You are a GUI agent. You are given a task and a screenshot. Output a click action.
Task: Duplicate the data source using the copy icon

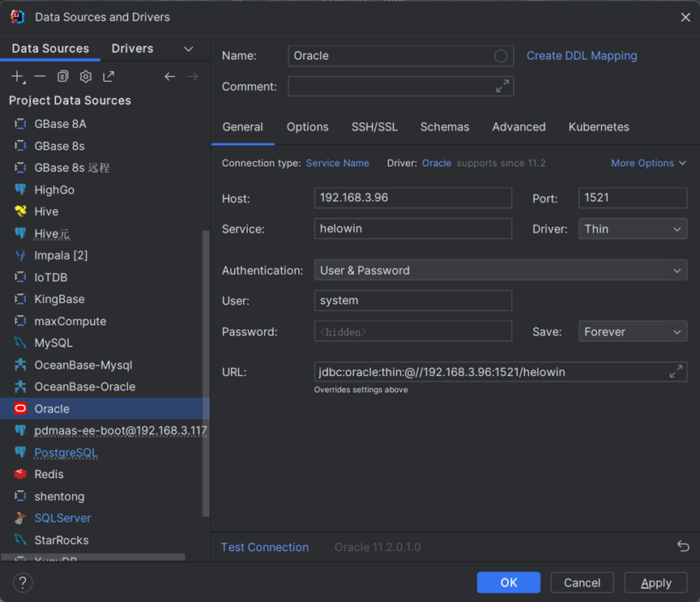pos(62,76)
